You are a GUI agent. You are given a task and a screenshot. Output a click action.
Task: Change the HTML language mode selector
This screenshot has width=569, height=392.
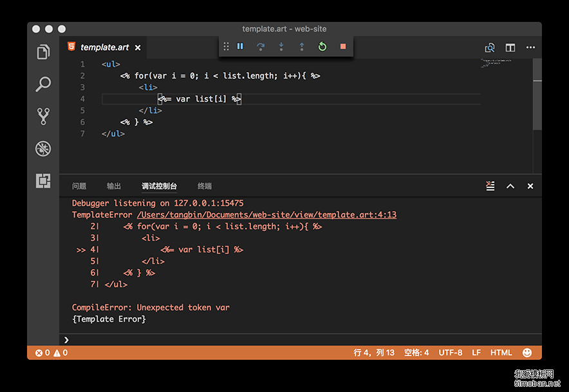(501, 352)
